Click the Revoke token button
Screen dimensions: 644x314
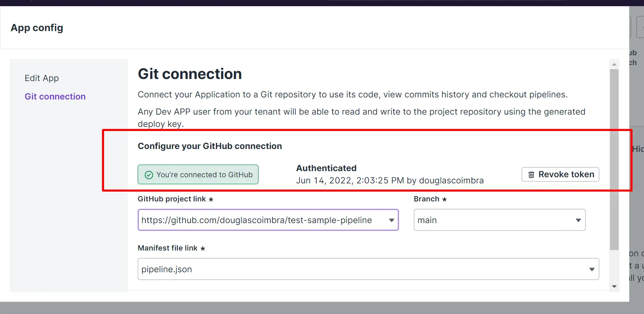560,174
